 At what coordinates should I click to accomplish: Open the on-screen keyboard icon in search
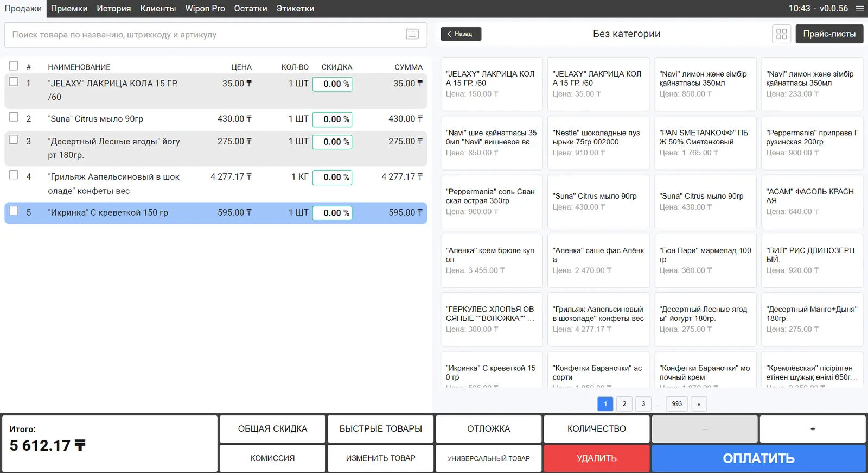tap(412, 34)
